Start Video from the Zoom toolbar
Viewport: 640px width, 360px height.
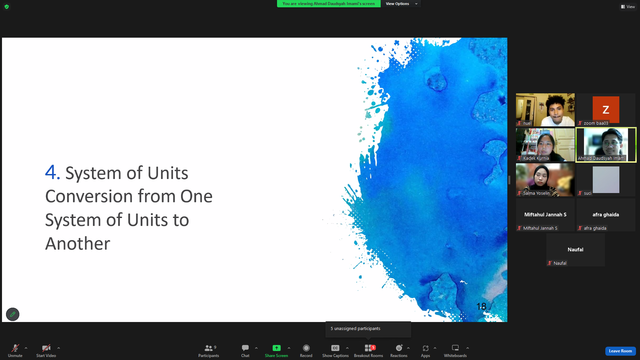pyautogui.click(x=46, y=350)
